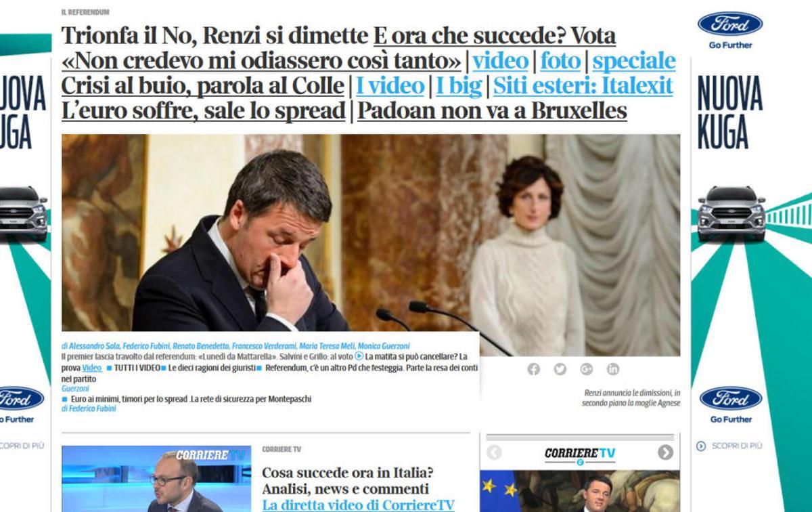Open 'Siti esteri: Italexit' link

click(583, 87)
